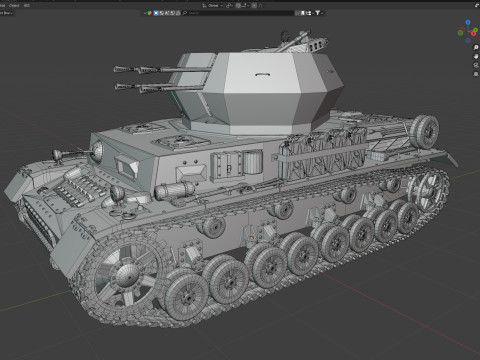Image resolution: width=480 pixels, height=360 pixels.
Task: Toggle the camera view icon
Action: [476, 65]
